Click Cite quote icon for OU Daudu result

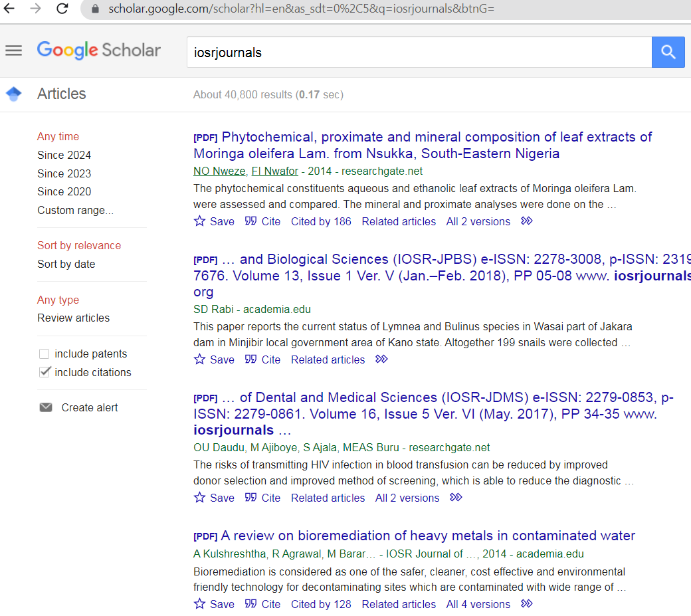250,498
